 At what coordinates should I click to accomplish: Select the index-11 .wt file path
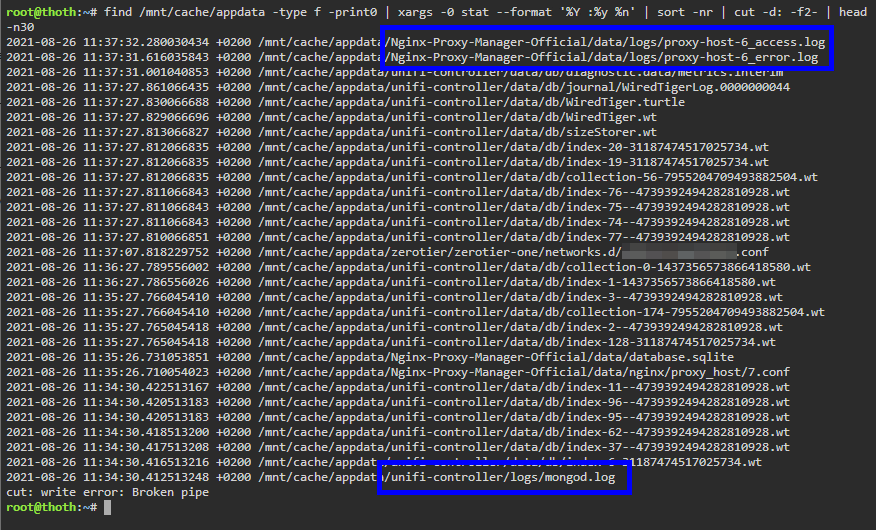(524, 388)
